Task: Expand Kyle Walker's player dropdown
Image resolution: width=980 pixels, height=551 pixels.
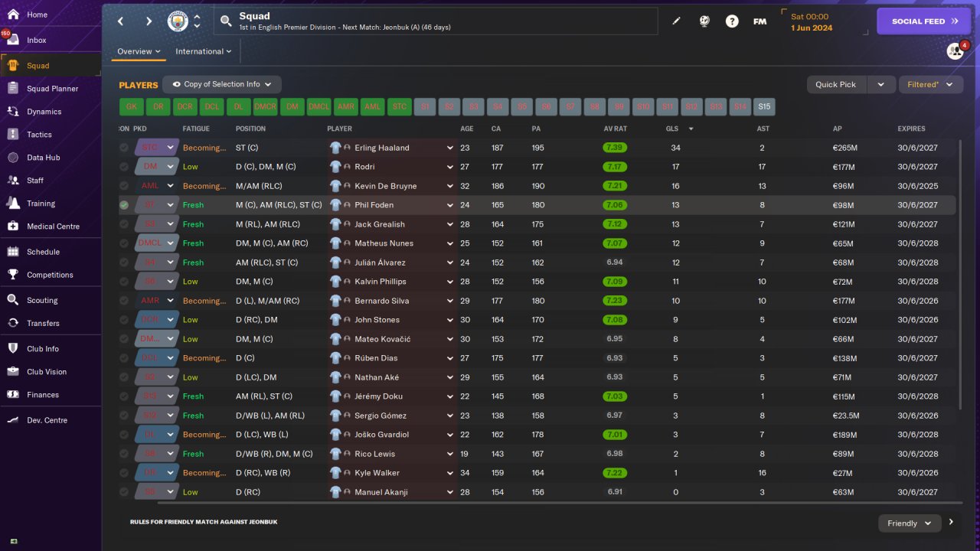Action: point(450,473)
